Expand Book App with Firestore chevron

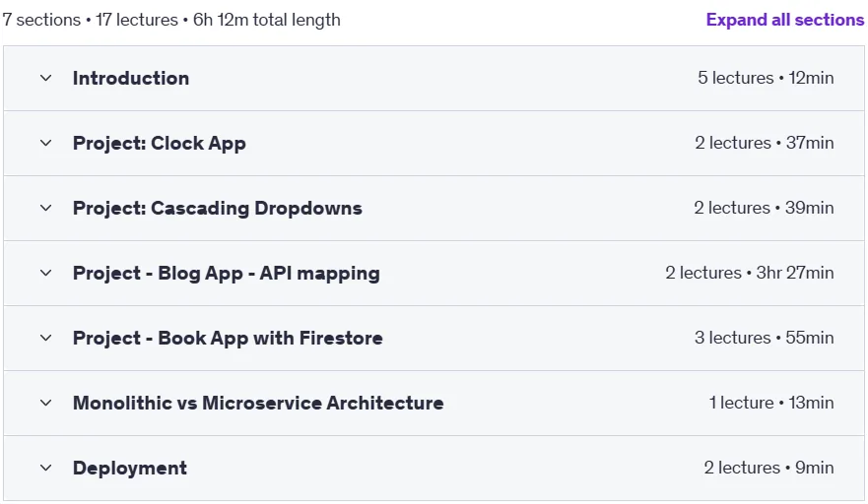coord(46,338)
